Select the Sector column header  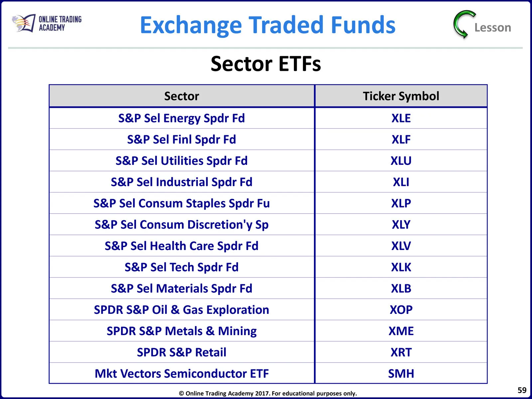click(x=182, y=96)
